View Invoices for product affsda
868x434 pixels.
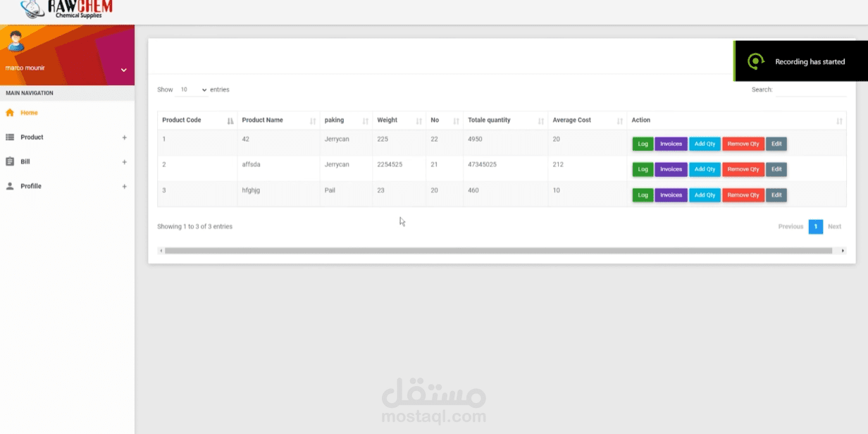(671, 169)
